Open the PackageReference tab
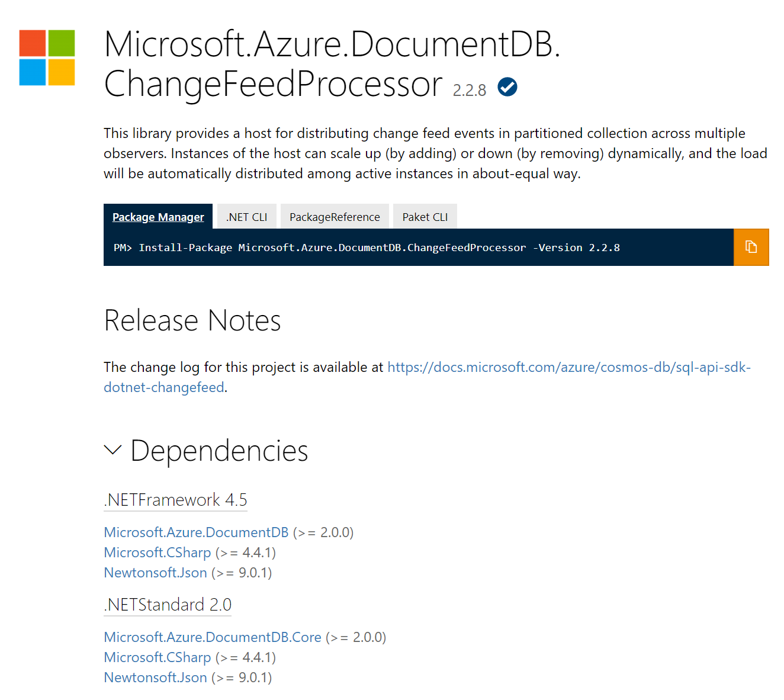 pyautogui.click(x=335, y=216)
